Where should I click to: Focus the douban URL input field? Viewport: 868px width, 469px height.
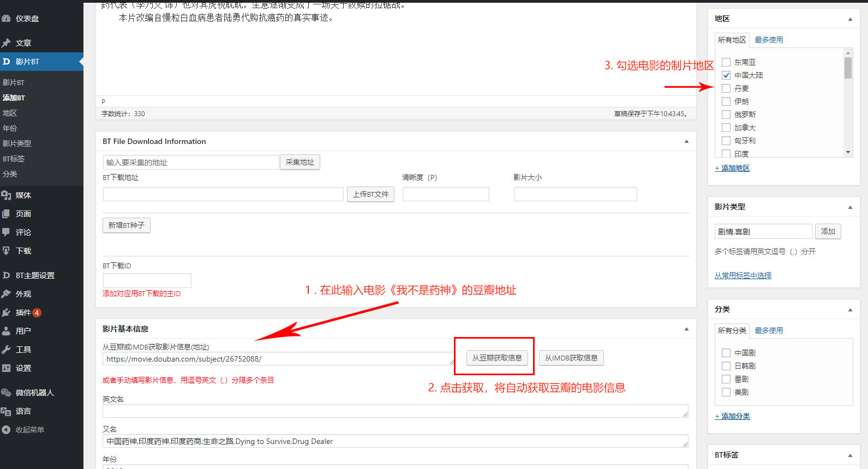pyautogui.click(x=278, y=359)
